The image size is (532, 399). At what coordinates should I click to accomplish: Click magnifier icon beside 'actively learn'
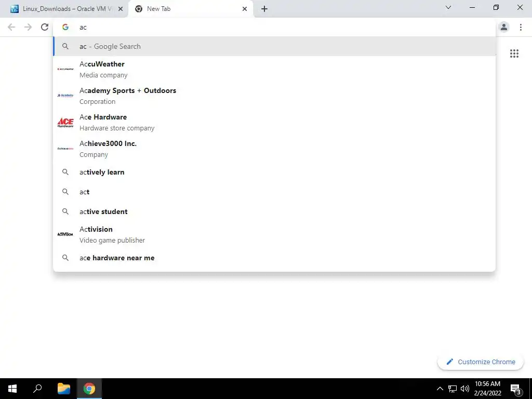click(x=65, y=172)
